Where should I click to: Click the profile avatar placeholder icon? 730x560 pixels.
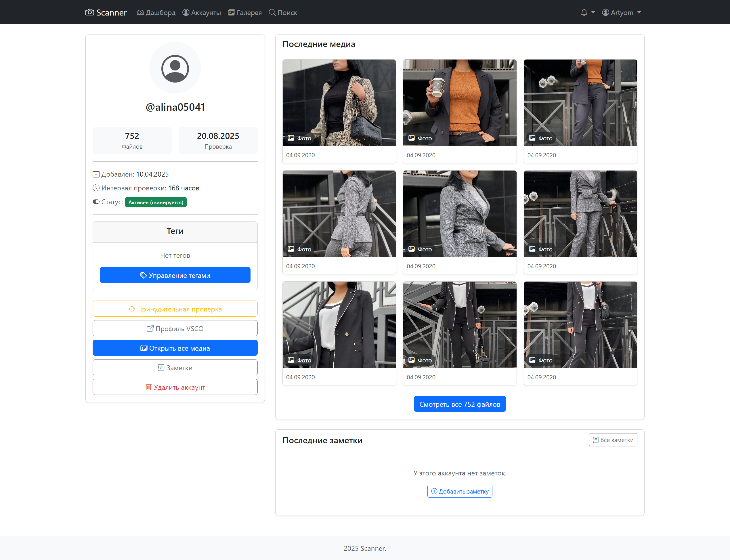point(175,68)
